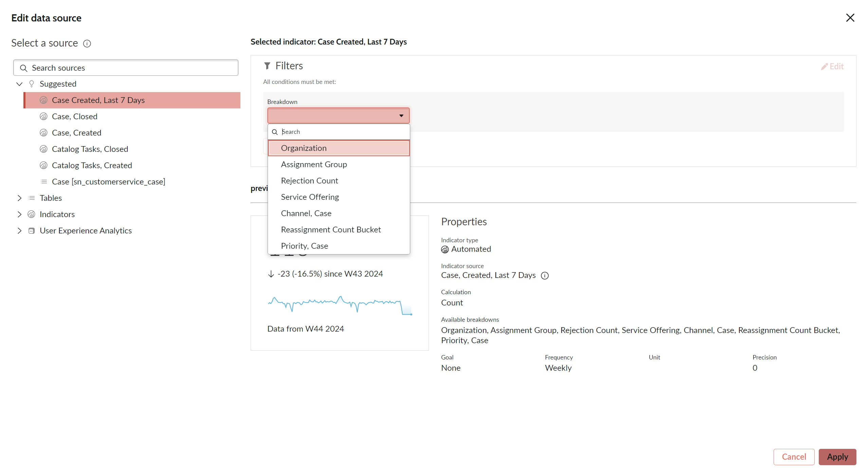Select the Case, Created indicator
Image resolution: width=868 pixels, height=475 pixels.
pyautogui.click(x=132, y=133)
